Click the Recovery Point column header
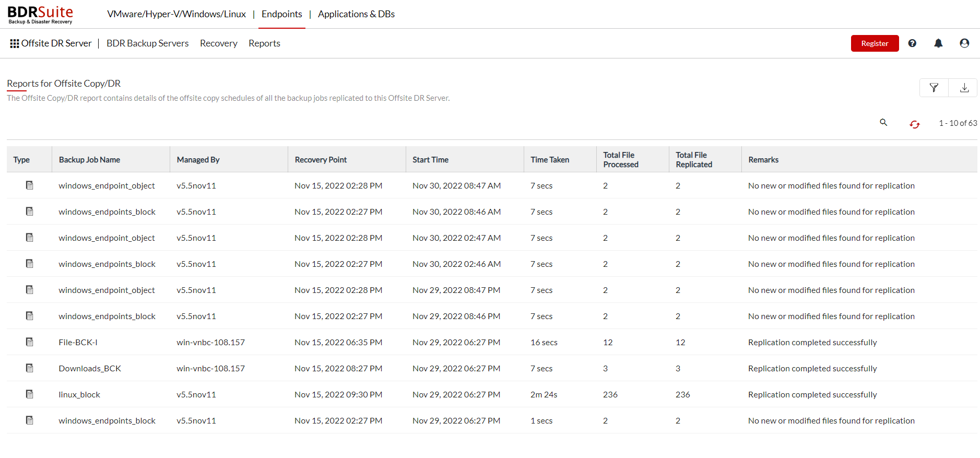 (321, 160)
